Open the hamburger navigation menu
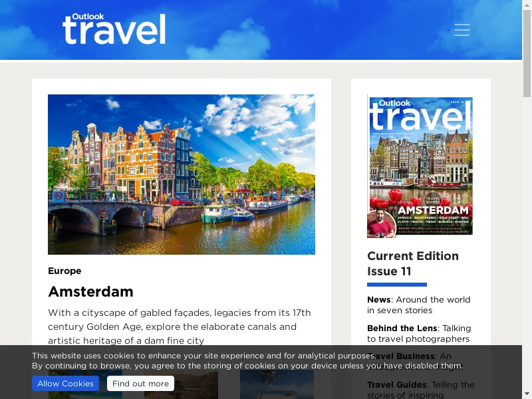The width and height of the screenshot is (532, 399). click(462, 30)
